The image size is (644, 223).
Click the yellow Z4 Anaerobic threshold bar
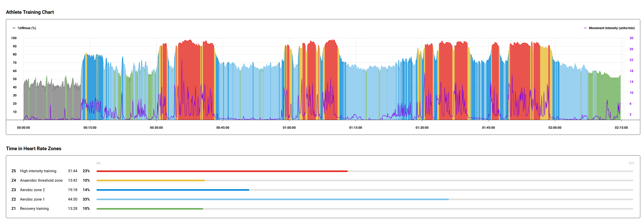(151, 180)
